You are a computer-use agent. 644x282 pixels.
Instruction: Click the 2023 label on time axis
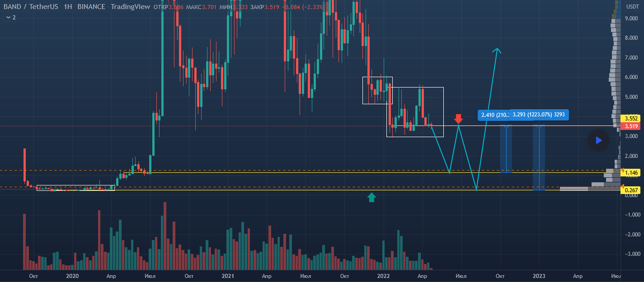click(x=539, y=275)
